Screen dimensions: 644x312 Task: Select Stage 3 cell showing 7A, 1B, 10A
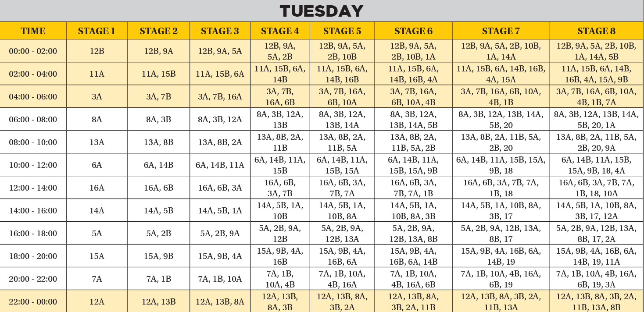(220, 279)
